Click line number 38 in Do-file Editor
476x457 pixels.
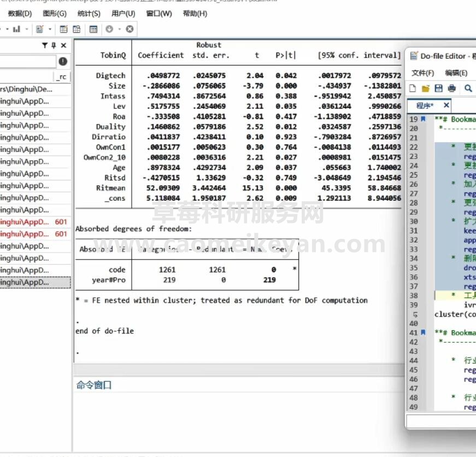coord(414,296)
